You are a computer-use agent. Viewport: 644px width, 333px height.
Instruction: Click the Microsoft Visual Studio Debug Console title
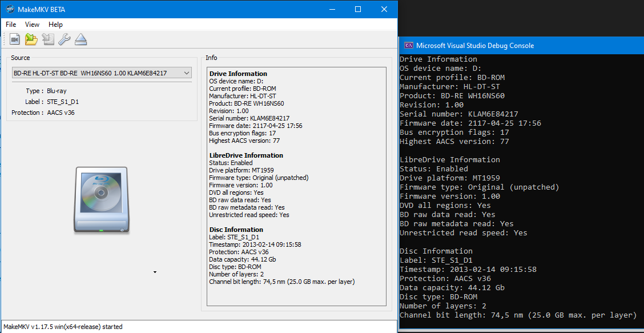pos(475,46)
